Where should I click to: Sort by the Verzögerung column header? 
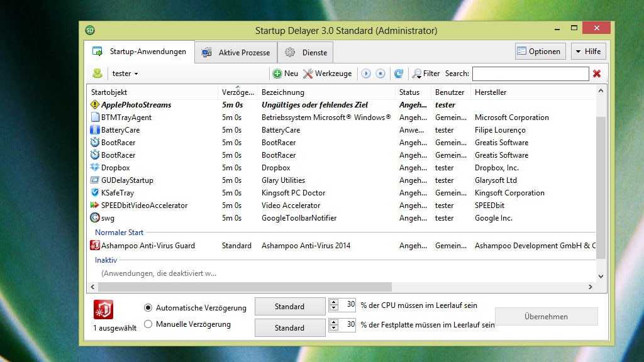[x=238, y=92]
